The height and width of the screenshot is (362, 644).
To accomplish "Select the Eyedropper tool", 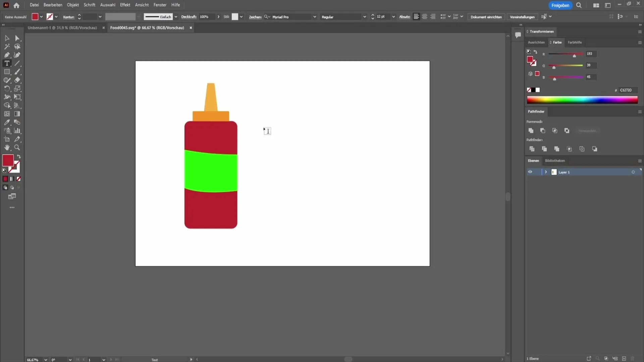I will click(7, 122).
